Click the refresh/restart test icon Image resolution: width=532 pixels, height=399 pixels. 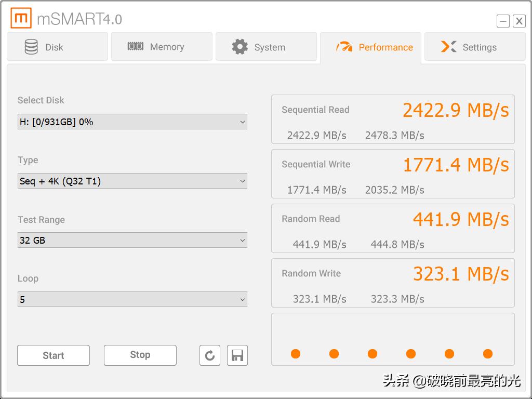tap(210, 355)
